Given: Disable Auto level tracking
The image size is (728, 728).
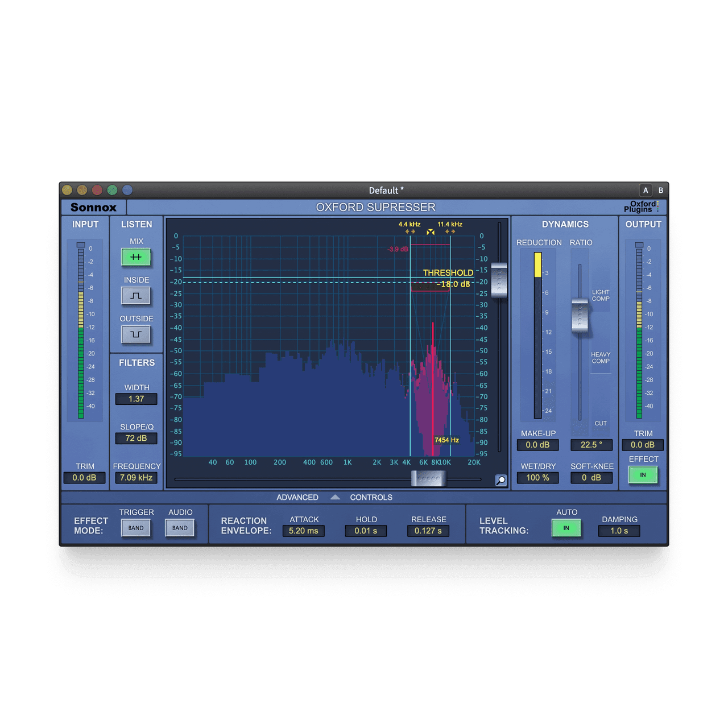Looking at the screenshot, I should (x=566, y=528).
